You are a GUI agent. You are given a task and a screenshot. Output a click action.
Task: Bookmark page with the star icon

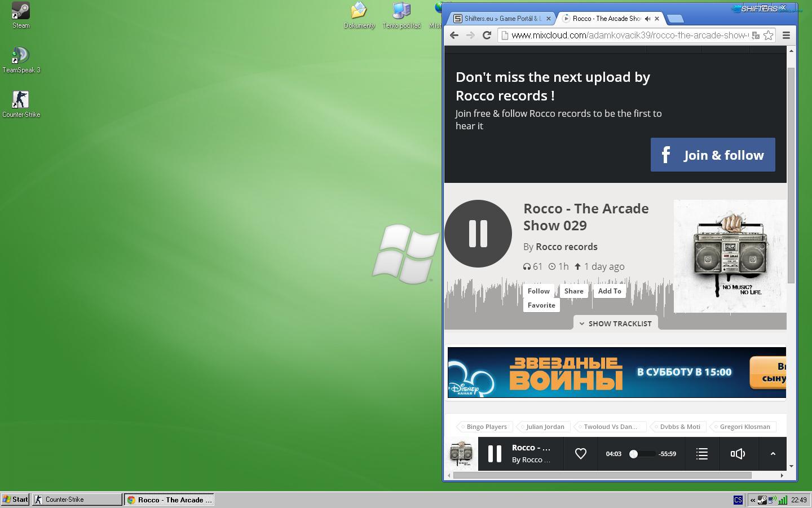coord(768,35)
